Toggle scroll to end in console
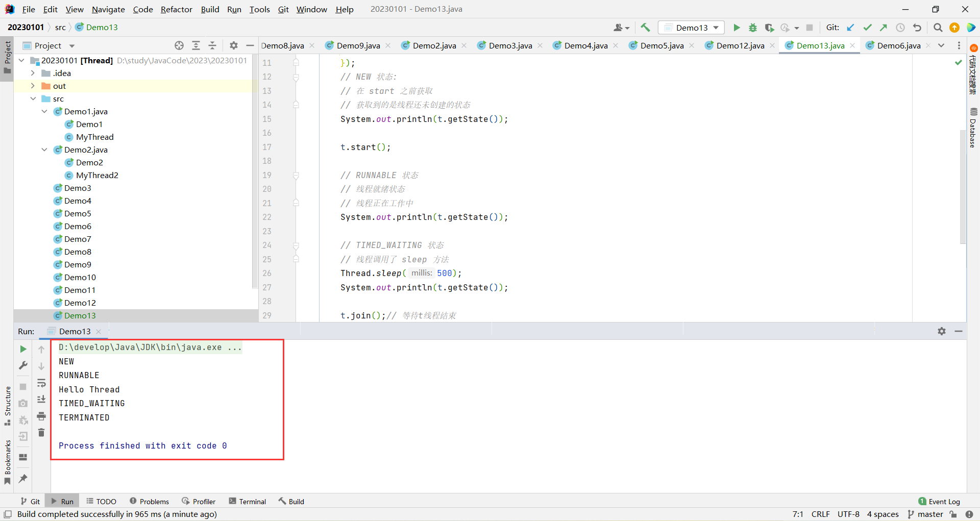This screenshot has height=521, width=980. (x=41, y=400)
